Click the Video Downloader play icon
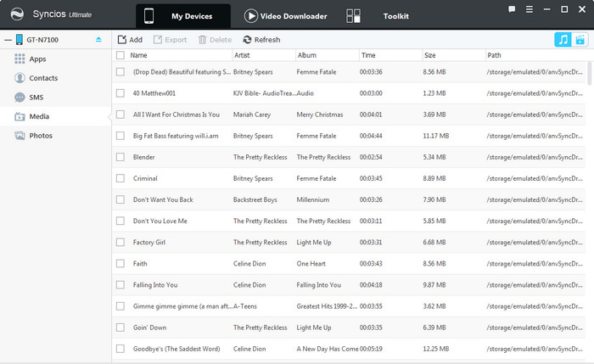 (x=251, y=16)
